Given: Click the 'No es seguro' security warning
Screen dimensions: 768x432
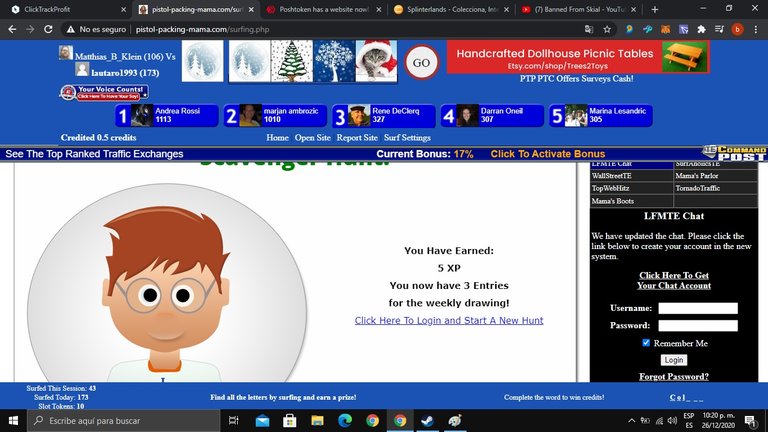Looking at the screenshot, I should click(x=96, y=29).
